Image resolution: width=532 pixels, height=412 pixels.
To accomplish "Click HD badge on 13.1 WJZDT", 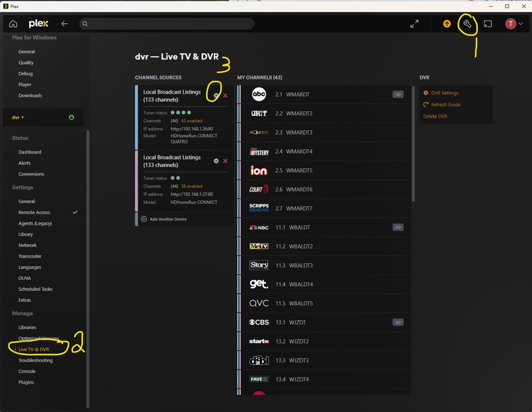I will point(398,323).
